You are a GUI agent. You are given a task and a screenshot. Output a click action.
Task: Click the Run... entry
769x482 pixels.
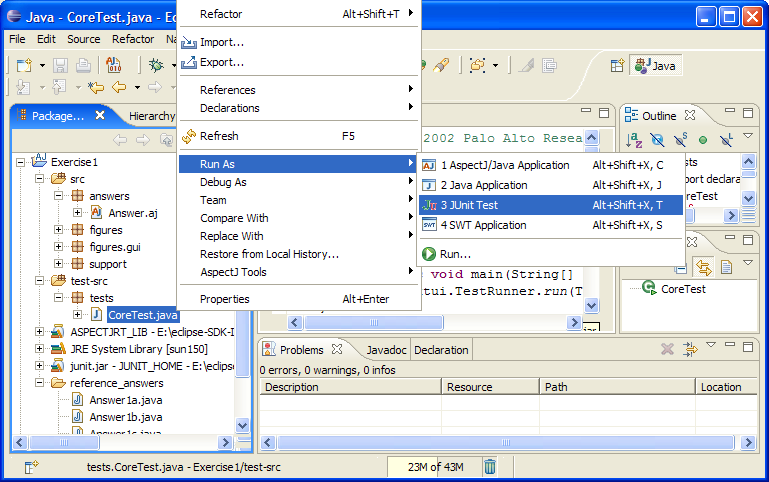(551, 254)
